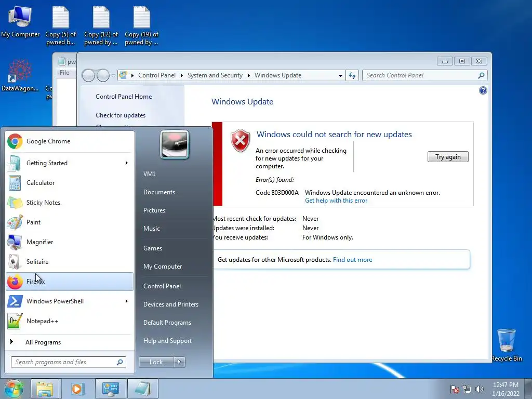Click the user account picture in Start menu
Viewport: 532px width, 399px height.
[x=175, y=145]
